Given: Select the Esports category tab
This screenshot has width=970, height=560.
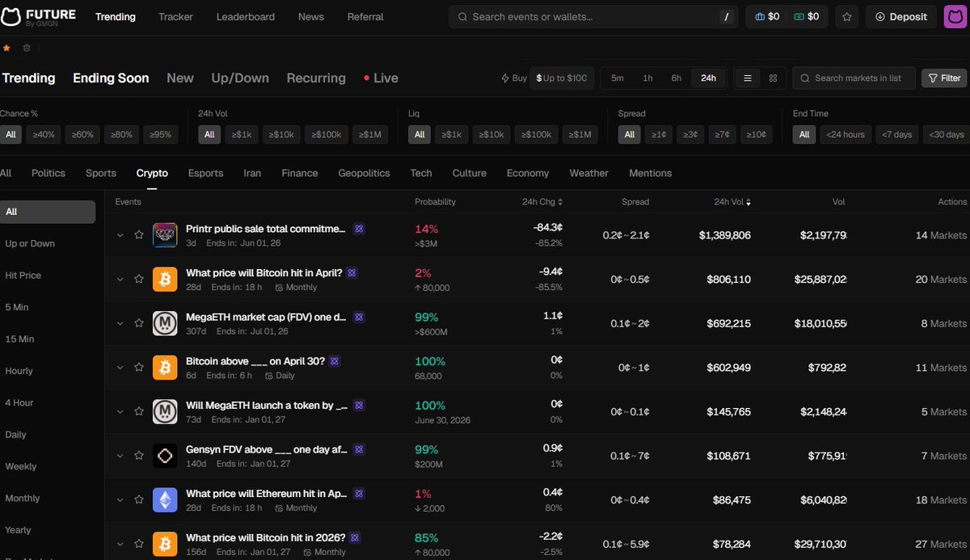Looking at the screenshot, I should (205, 173).
